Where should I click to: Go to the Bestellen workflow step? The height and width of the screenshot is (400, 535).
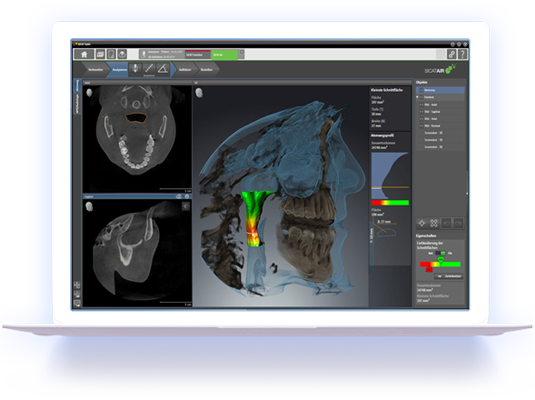pos(206,70)
